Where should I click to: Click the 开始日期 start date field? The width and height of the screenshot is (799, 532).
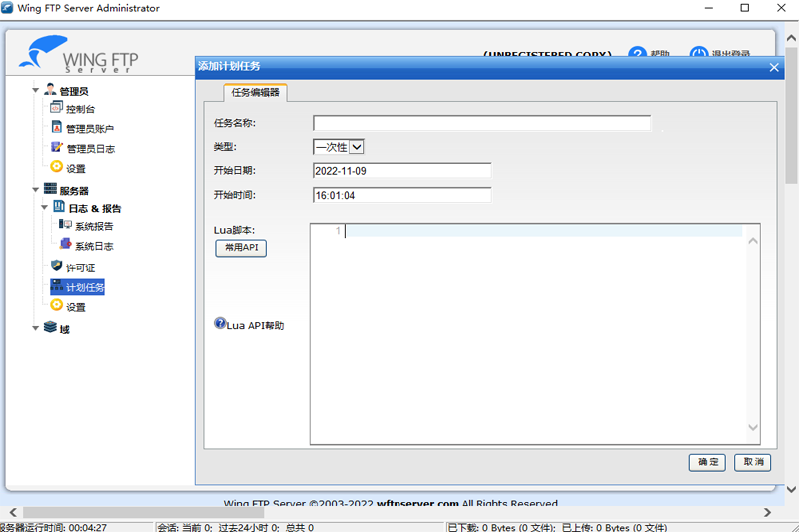(x=401, y=171)
